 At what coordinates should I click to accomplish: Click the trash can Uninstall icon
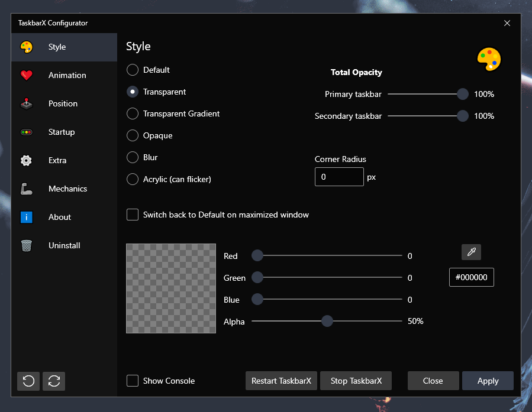point(27,245)
